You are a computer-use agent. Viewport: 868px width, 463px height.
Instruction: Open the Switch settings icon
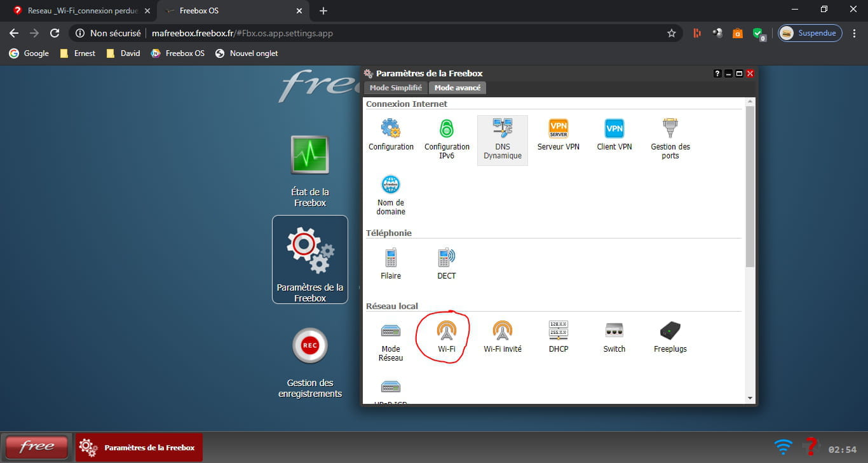click(614, 336)
